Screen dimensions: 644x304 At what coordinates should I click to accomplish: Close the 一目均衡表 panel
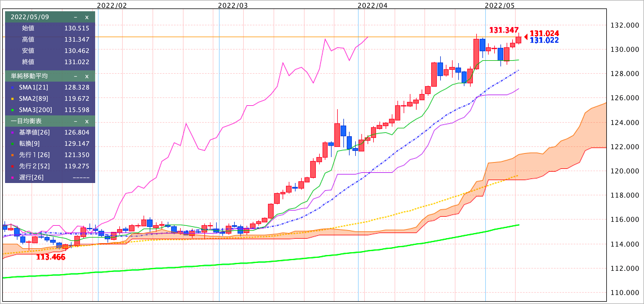(x=87, y=121)
